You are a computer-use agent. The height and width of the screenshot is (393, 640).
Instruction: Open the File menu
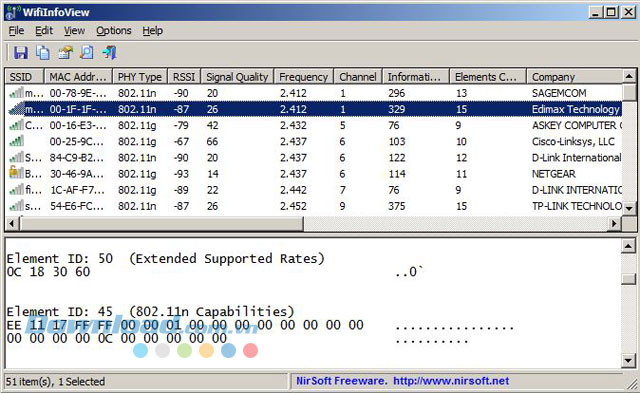(16, 31)
